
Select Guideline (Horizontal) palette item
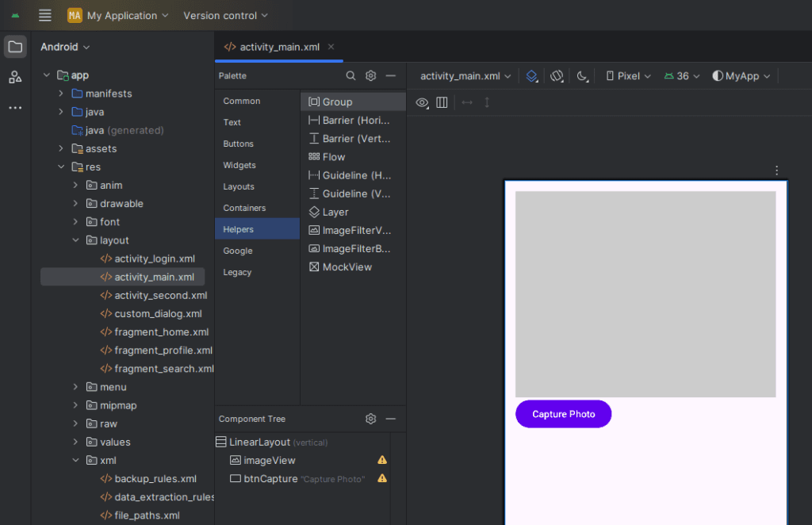click(x=353, y=175)
